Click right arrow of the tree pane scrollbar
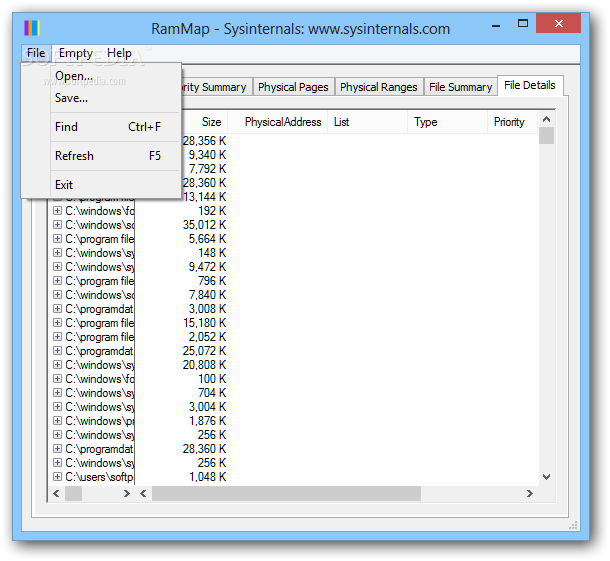 (126, 494)
